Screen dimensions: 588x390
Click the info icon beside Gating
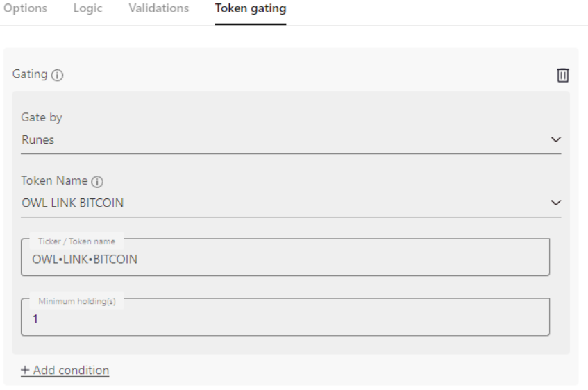(x=58, y=76)
